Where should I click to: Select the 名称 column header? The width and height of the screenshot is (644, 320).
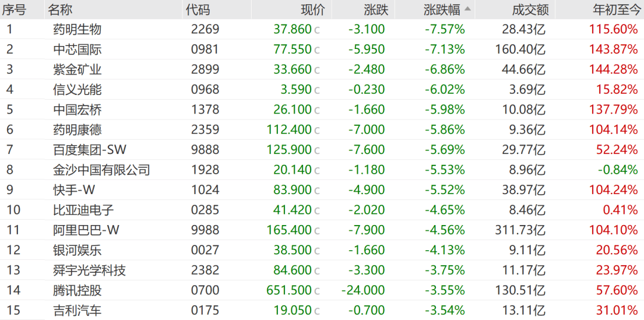coord(60,10)
